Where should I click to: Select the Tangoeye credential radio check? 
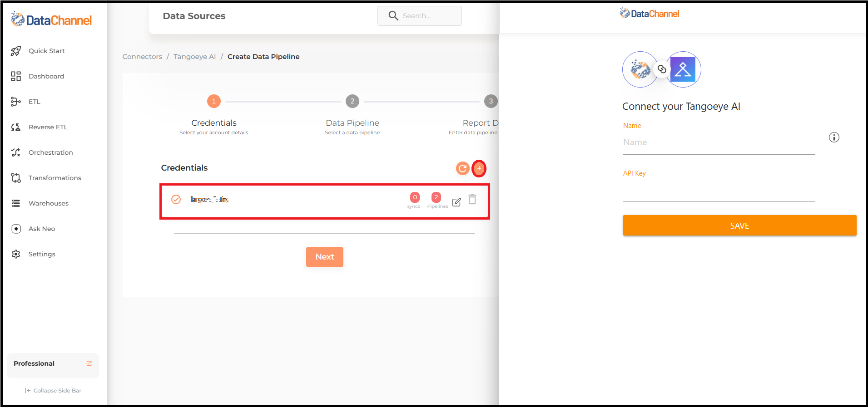pyautogui.click(x=176, y=199)
